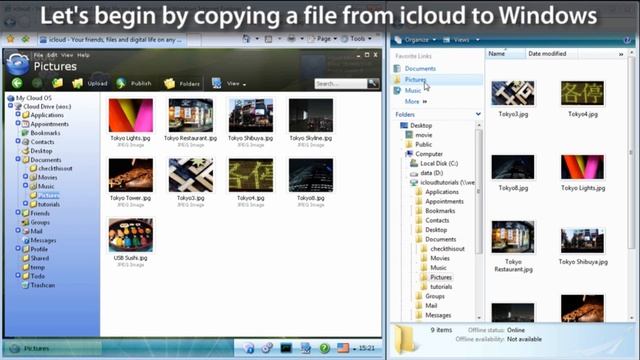Expand the Friends node in iCloud tree
The height and width of the screenshot is (360, 640).
[18, 213]
